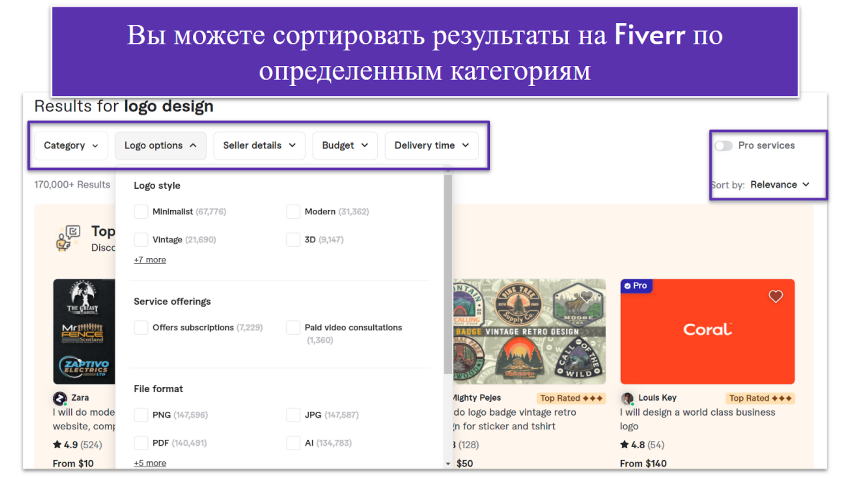The image size is (850, 478).
Task: Open Louis Key seller profile name
Action: coord(657,398)
